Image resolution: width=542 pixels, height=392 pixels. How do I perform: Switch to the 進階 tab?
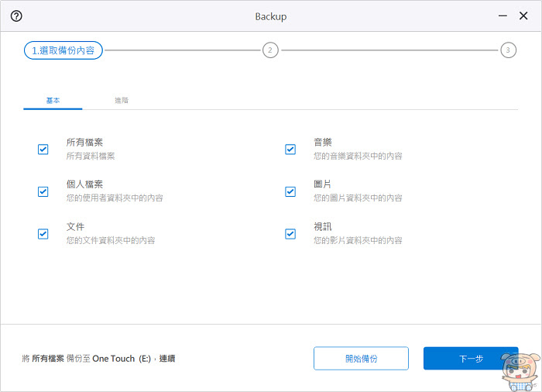tap(122, 101)
